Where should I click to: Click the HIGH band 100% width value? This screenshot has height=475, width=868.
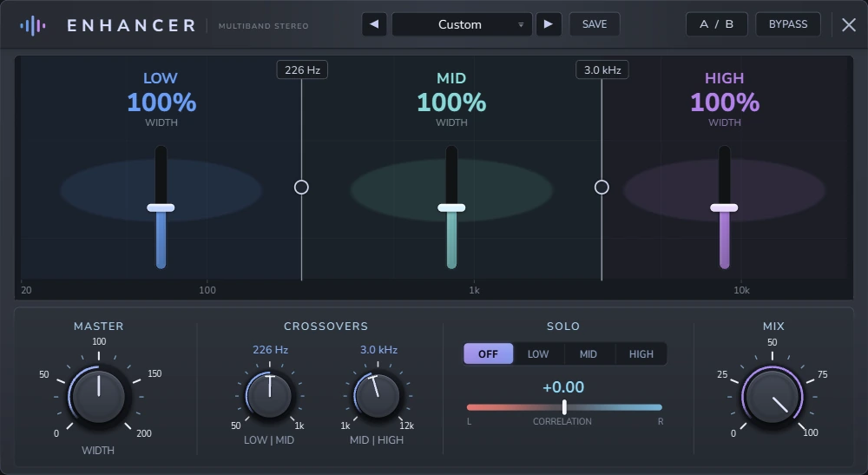(725, 102)
